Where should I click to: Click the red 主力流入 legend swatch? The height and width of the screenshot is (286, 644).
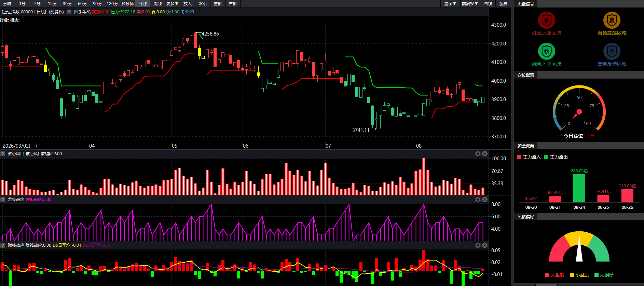pyautogui.click(x=519, y=157)
